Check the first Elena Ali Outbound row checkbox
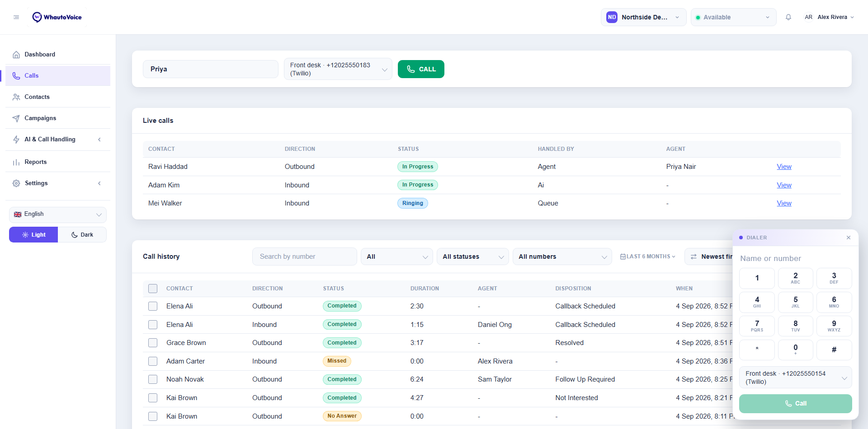 pos(153,306)
